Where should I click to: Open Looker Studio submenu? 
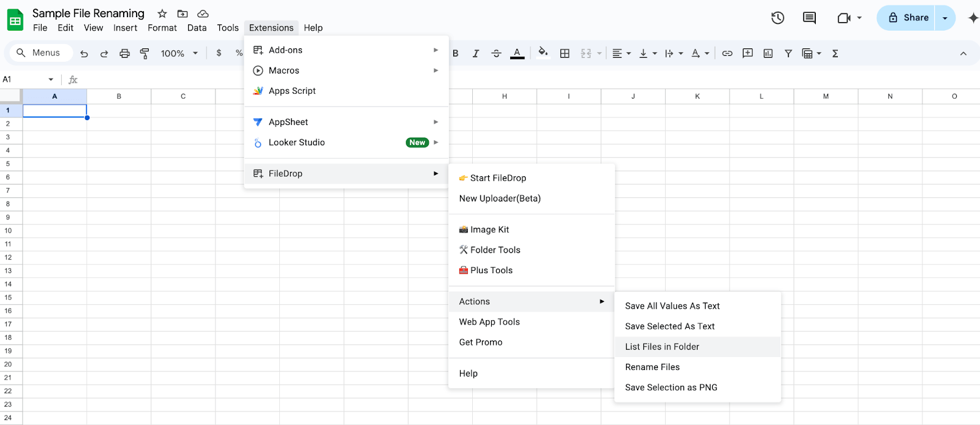click(x=346, y=142)
